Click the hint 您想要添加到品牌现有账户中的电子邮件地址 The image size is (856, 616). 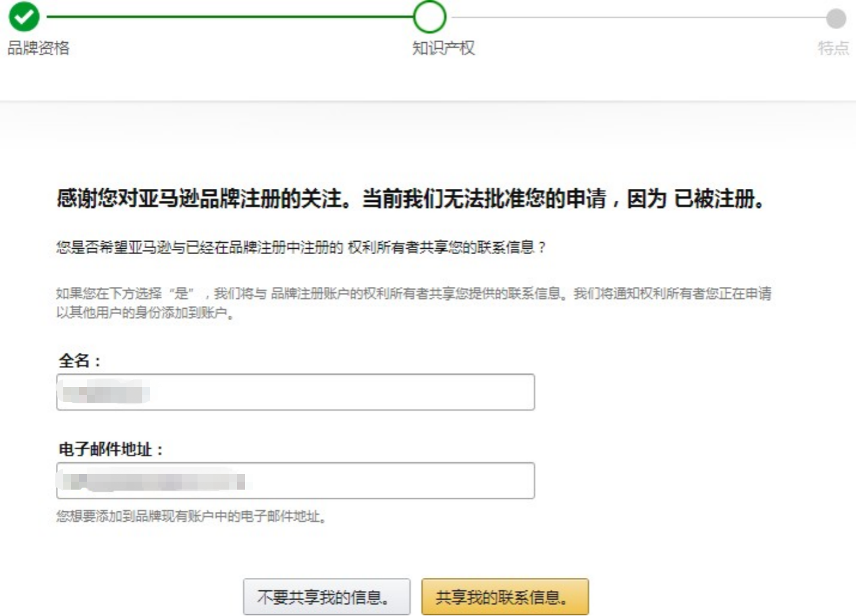[192, 517]
